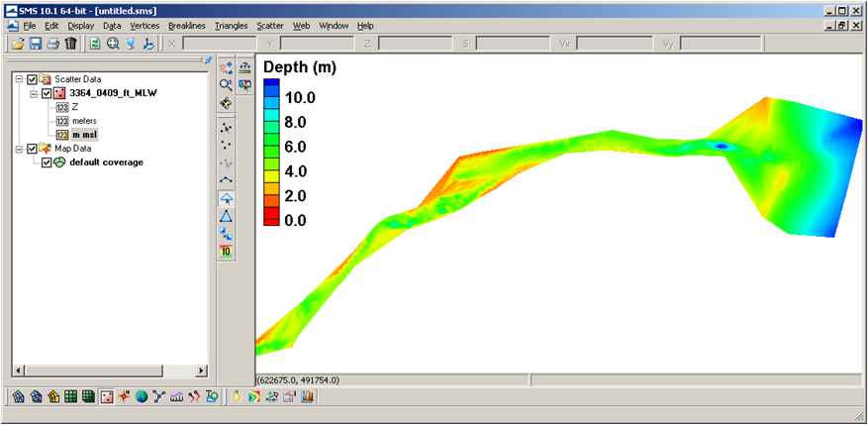Open the Vertices menu
Image resolution: width=868 pixels, height=425 pixels.
(145, 26)
